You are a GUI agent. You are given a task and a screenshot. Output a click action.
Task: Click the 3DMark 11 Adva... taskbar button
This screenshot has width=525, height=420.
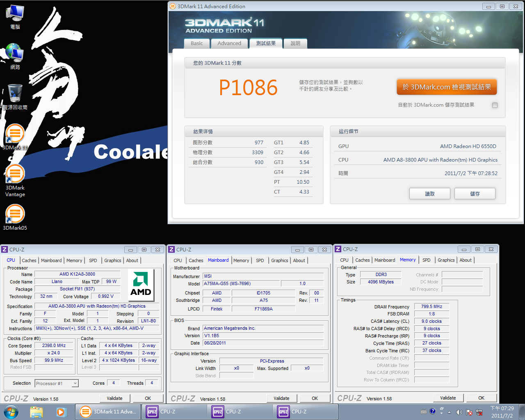point(108,412)
